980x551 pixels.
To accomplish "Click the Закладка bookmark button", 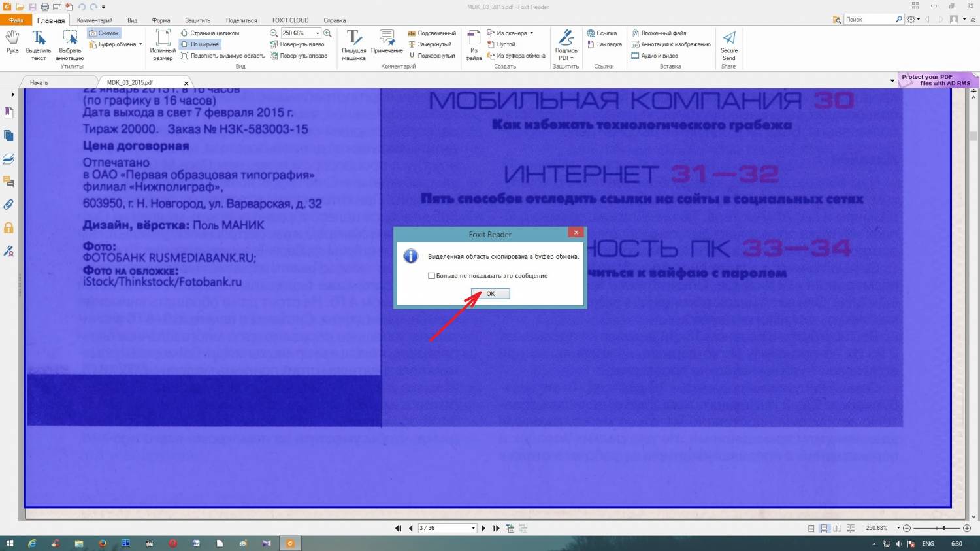I will pos(604,44).
